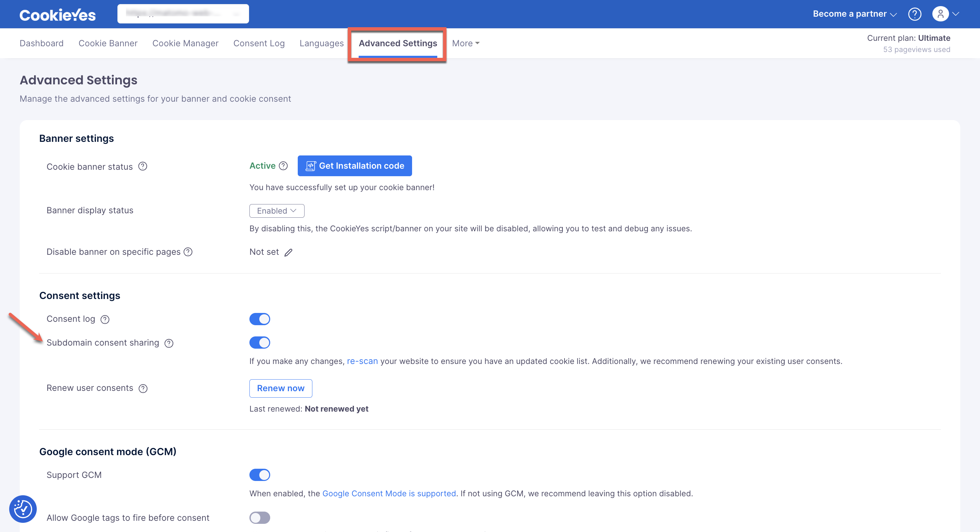The height and width of the screenshot is (532, 980).
Task: Click the website URL field in the header
Action: (x=183, y=13)
